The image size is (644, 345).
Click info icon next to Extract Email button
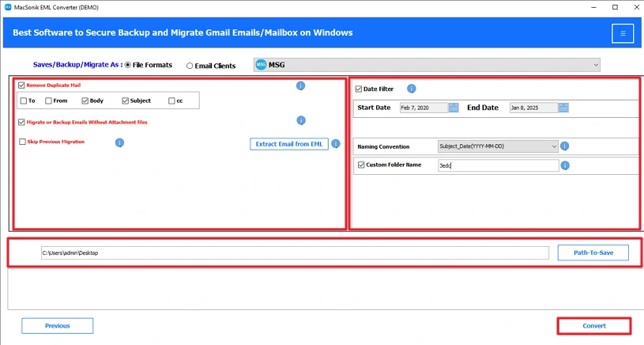pos(336,143)
